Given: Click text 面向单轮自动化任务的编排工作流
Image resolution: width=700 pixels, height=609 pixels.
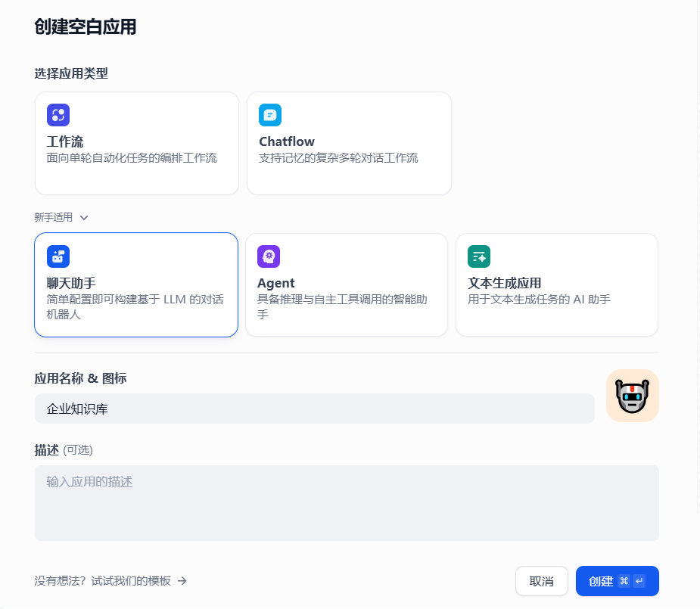Looking at the screenshot, I should tap(132, 158).
